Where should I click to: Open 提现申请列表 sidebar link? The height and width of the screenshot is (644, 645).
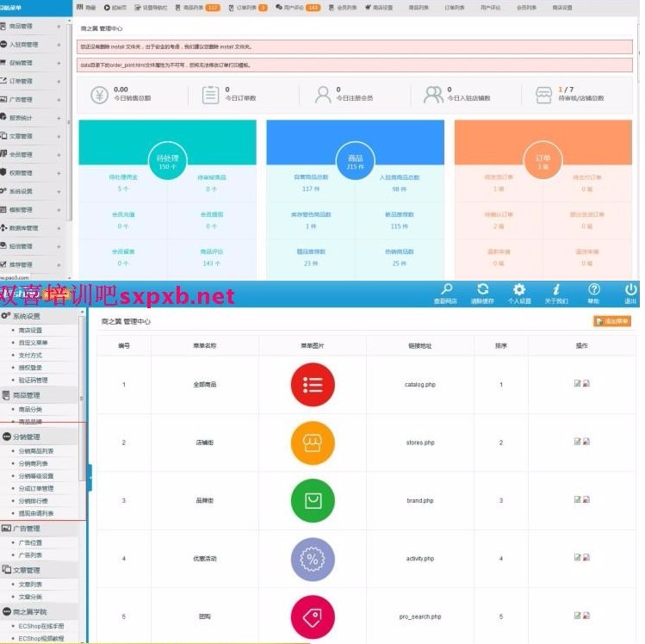click(36, 513)
